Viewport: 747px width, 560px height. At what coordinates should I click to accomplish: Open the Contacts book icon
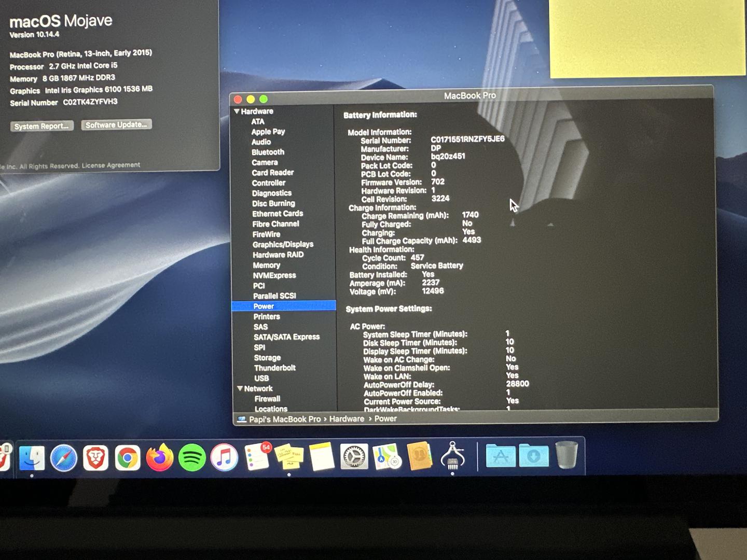[x=420, y=456]
